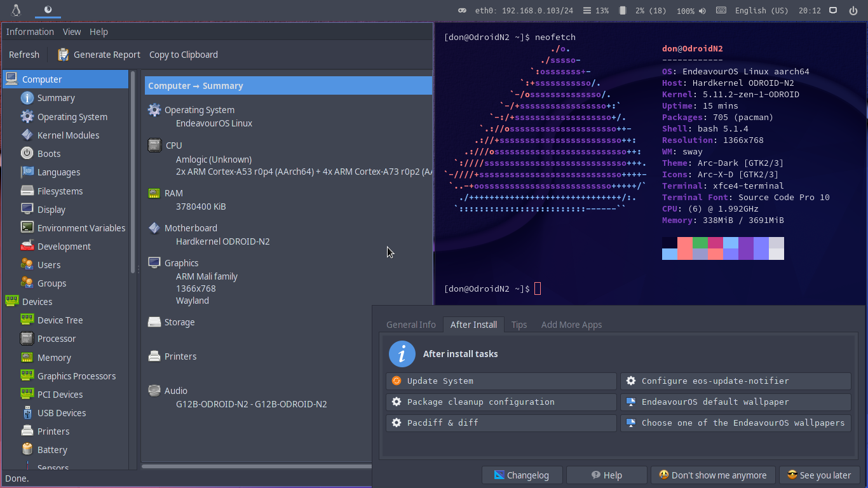Open PCI Devices in sidebar
The image size is (868, 488).
tap(60, 394)
